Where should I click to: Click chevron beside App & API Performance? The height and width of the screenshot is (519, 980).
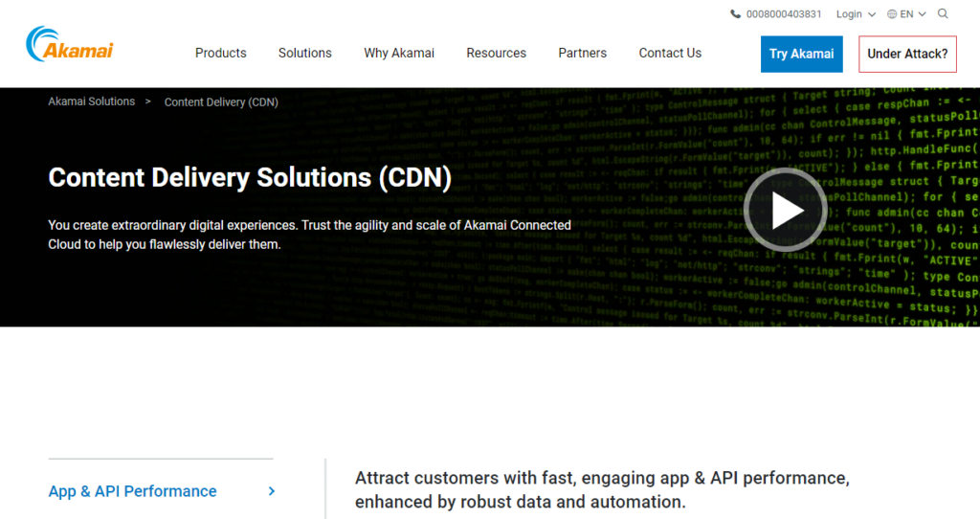click(x=271, y=491)
